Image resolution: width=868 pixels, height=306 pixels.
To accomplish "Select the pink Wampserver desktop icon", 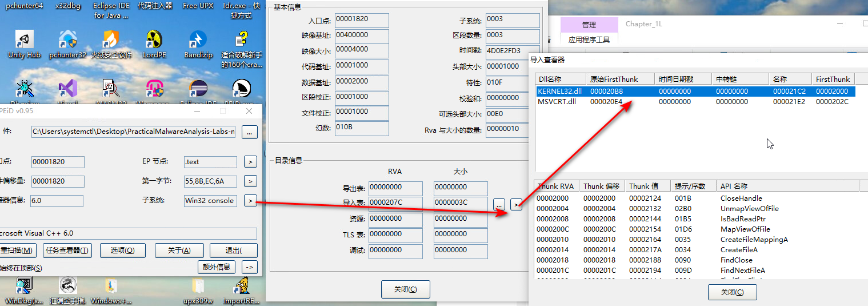I will tap(154, 89).
